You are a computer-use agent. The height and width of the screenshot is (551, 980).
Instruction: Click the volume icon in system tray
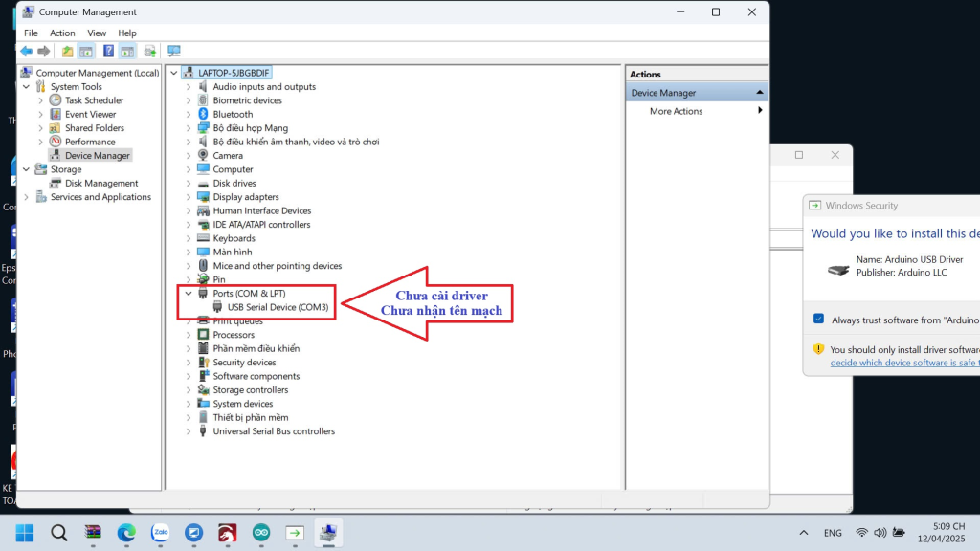tap(880, 532)
